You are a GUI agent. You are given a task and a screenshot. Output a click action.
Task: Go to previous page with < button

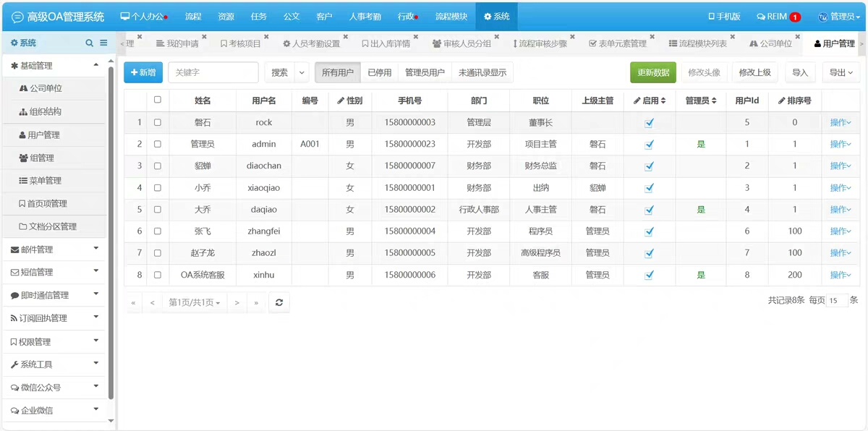coord(153,303)
